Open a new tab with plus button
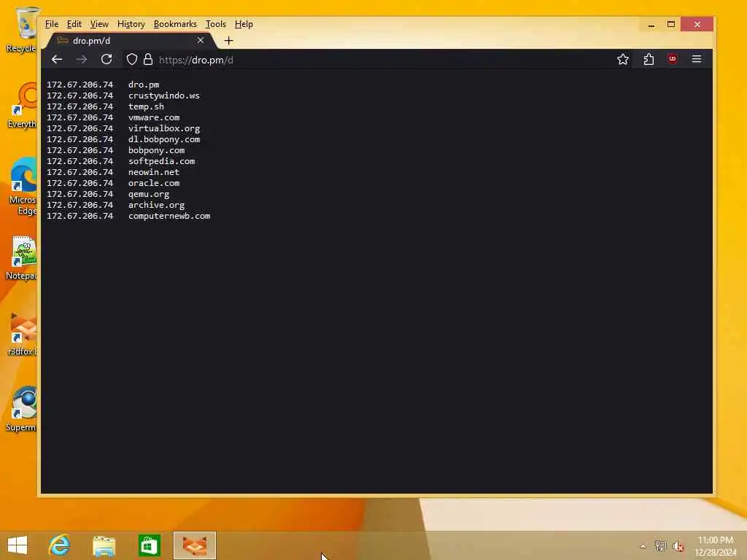The width and height of the screenshot is (747, 560). click(x=228, y=41)
